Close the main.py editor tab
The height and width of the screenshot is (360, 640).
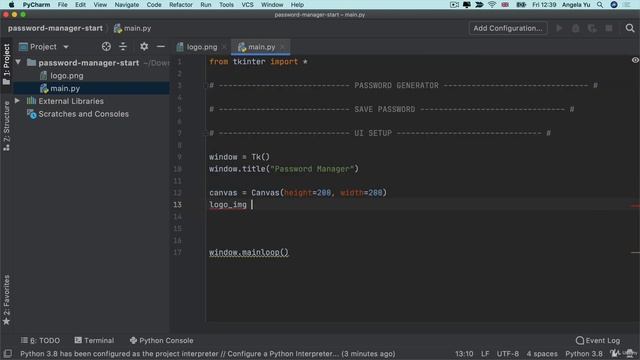coord(282,47)
